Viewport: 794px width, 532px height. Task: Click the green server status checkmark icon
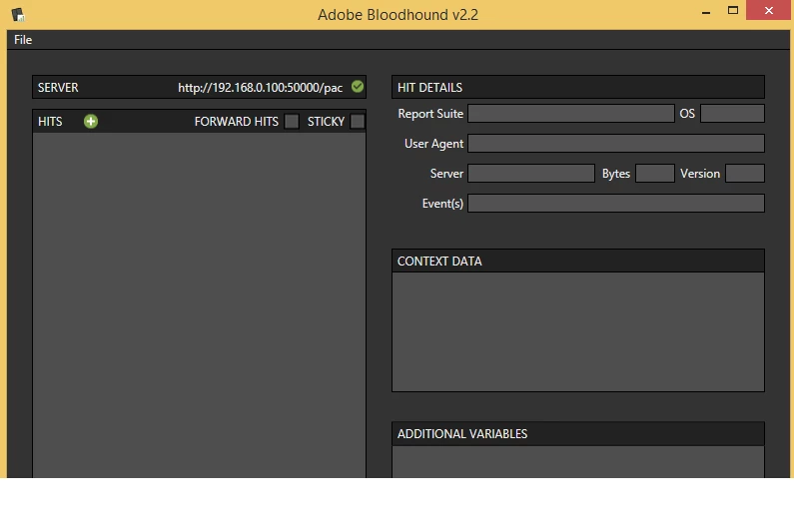point(358,87)
